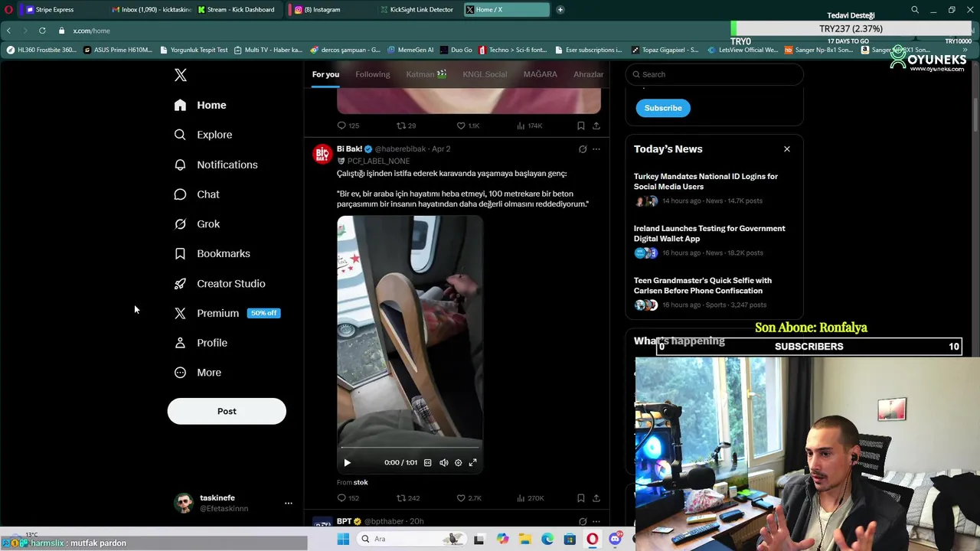Open the Home page from the sidebar
Viewport: 980px width, 551px height.
coord(200,105)
